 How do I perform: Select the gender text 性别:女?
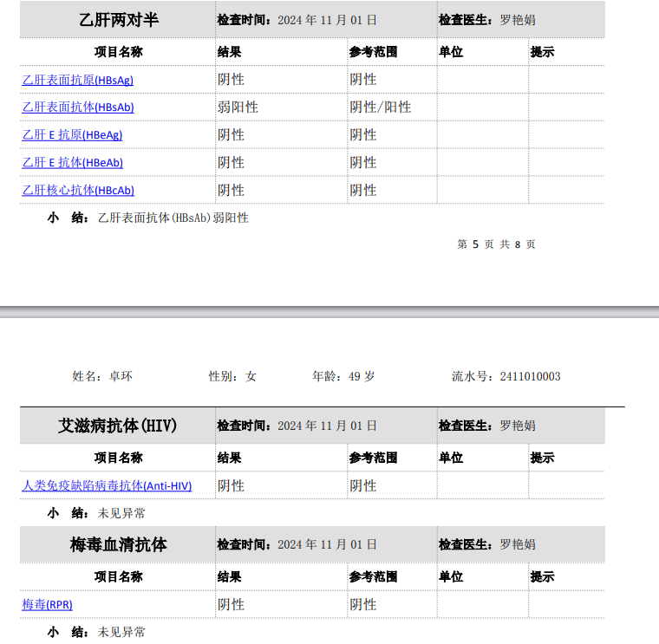(x=232, y=376)
